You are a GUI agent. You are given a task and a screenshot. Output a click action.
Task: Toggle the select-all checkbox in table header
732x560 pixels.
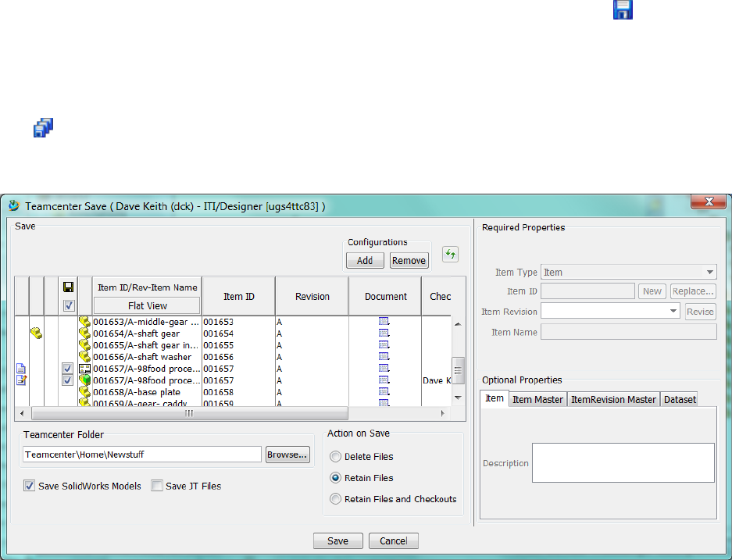click(x=69, y=305)
